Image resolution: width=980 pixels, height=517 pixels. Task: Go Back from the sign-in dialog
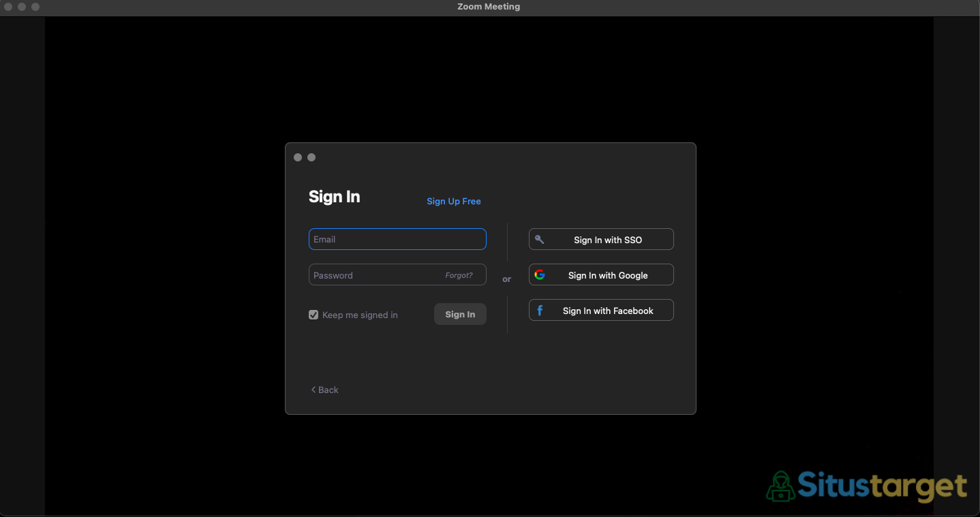click(x=324, y=390)
